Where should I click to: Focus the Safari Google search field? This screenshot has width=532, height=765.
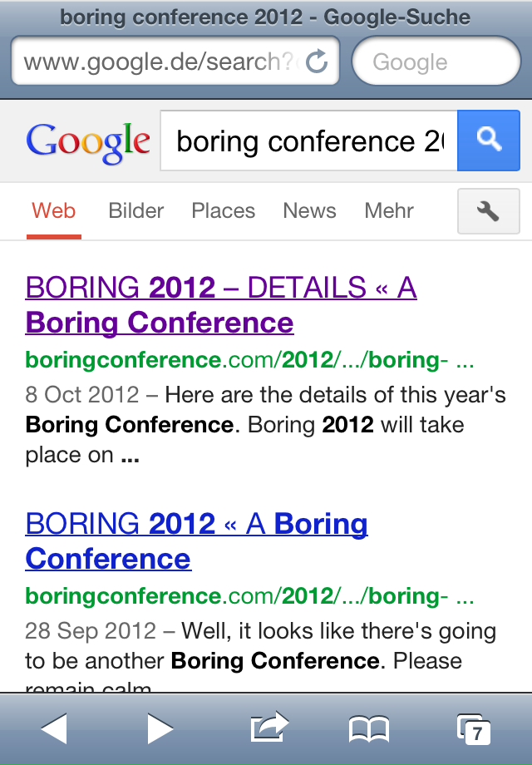coord(436,62)
